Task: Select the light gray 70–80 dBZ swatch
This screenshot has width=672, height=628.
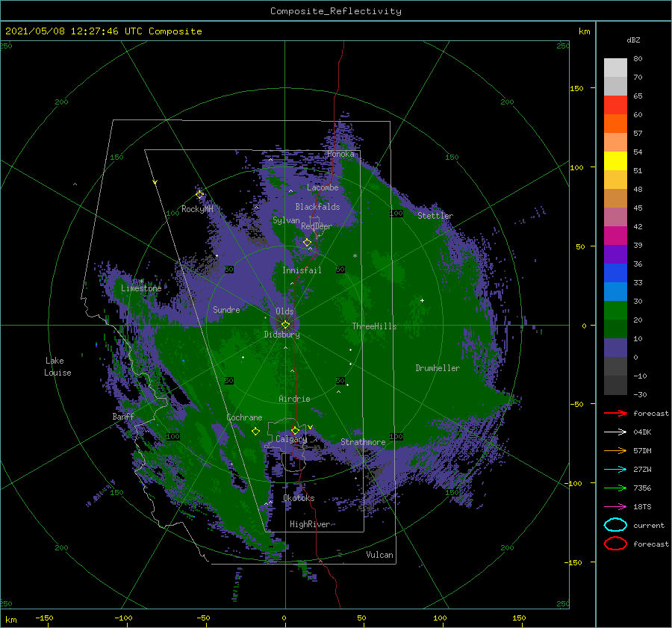Action: pos(615,68)
